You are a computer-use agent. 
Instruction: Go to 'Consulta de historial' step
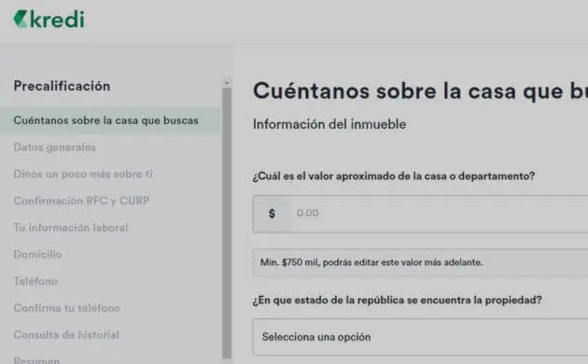click(x=66, y=335)
